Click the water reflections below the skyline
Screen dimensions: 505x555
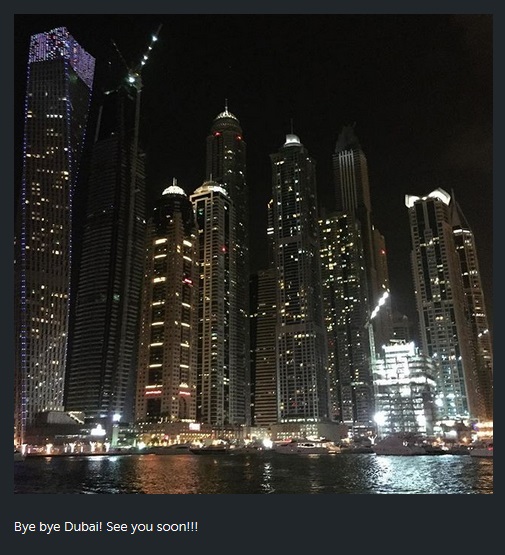point(253,474)
